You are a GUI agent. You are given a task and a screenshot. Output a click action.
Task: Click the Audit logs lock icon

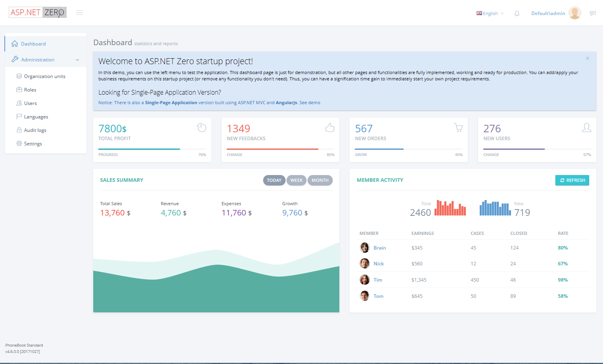[19, 130]
